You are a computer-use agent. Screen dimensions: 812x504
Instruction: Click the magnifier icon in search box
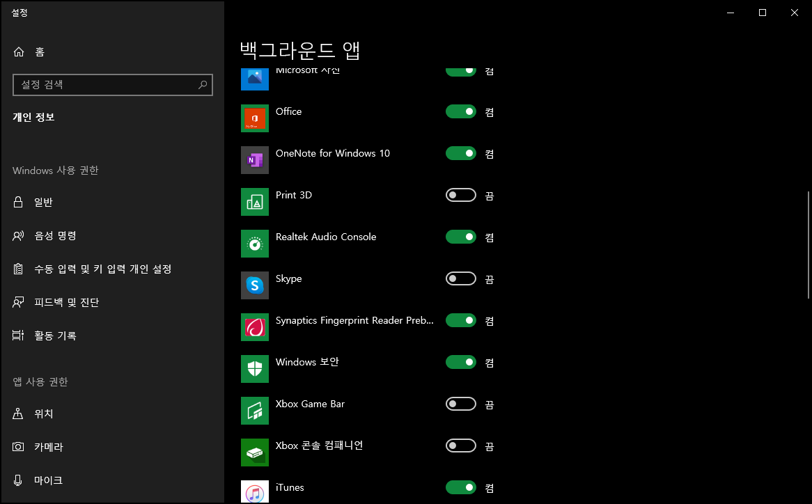203,84
